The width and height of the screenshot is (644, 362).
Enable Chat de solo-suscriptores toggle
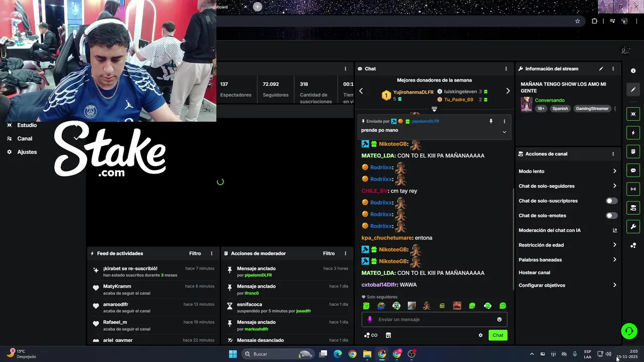click(611, 201)
